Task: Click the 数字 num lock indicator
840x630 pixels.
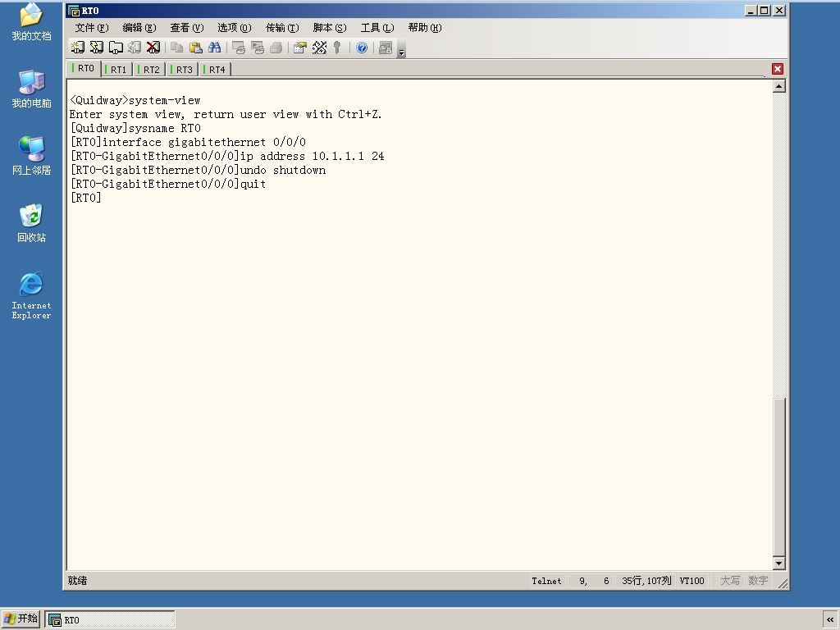Action: pyautogui.click(x=758, y=581)
